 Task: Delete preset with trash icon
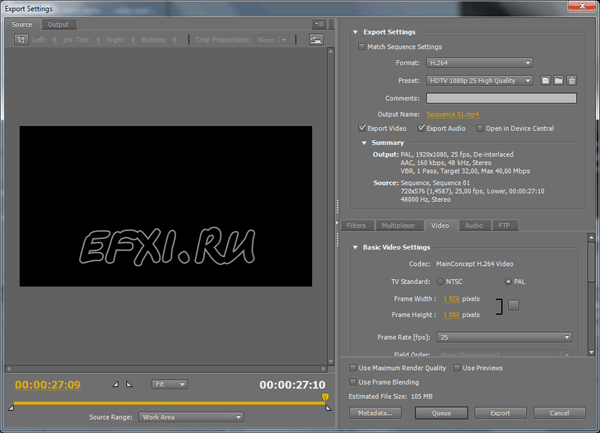point(571,80)
